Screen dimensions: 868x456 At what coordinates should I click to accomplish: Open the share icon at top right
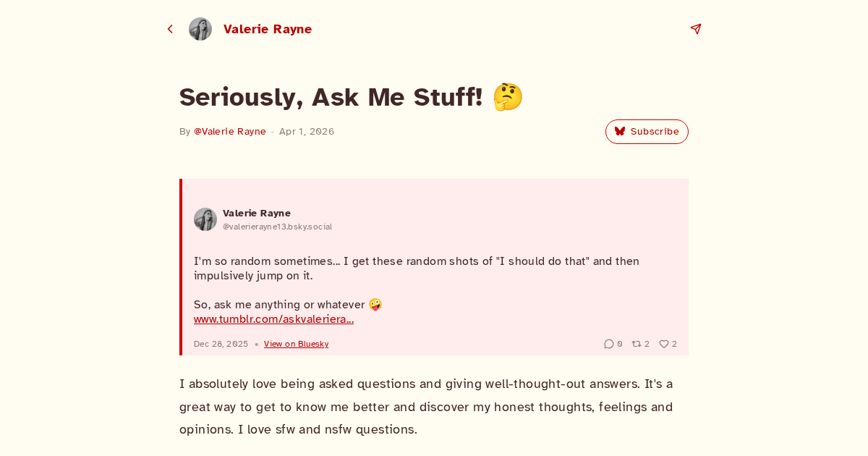pos(696,29)
